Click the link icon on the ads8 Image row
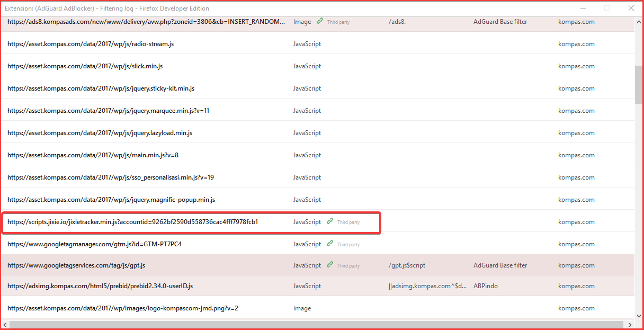The height and width of the screenshot is (330, 644). pos(319,21)
